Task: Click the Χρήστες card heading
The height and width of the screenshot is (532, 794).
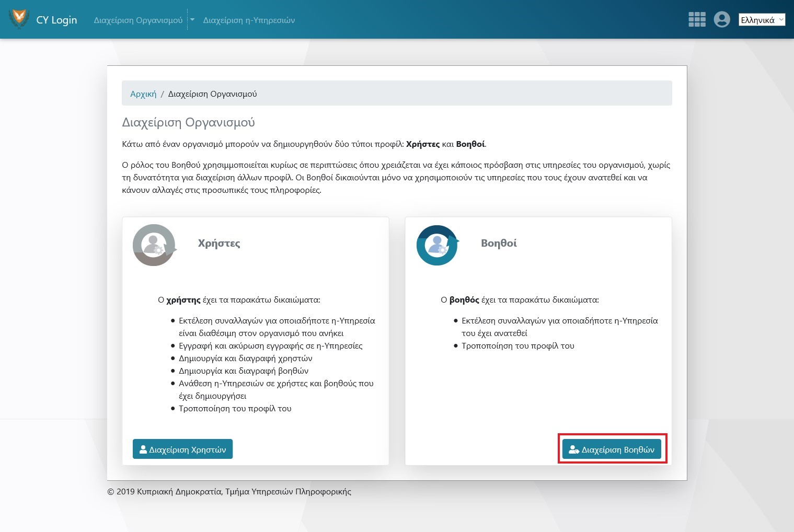Action: [x=219, y=243]
